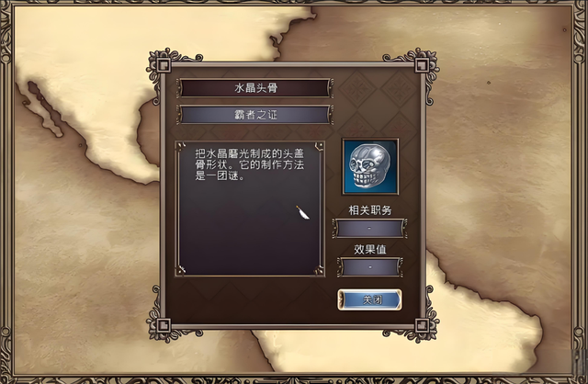Click the description box bottom-left corner ornament

[182, 269]
